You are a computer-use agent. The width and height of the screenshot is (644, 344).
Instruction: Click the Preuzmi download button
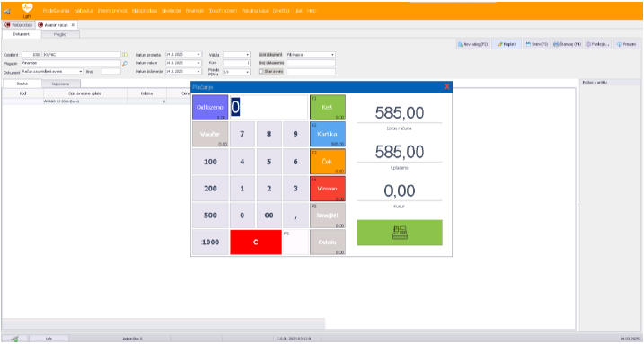click(x=626, y=44)
